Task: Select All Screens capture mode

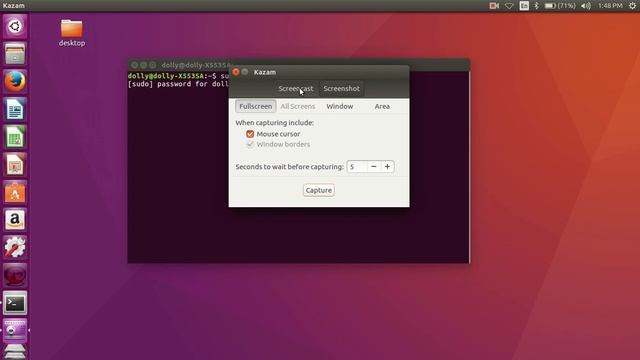Action: point(298,106)
